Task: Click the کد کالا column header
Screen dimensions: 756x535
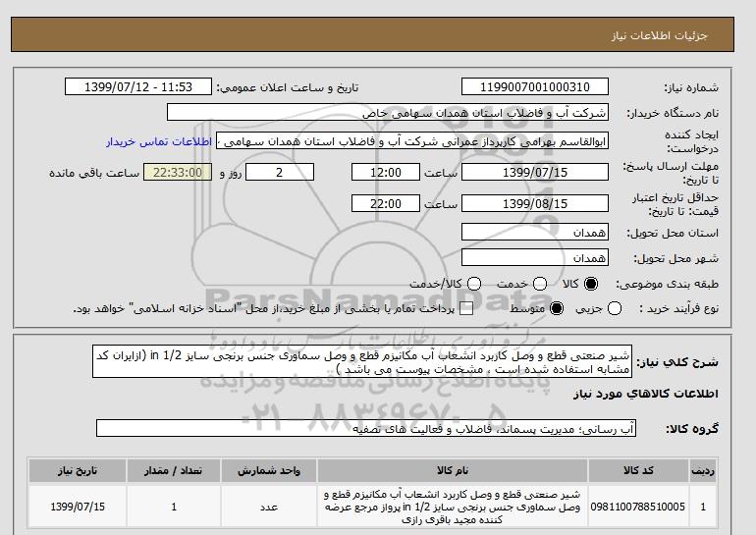Action: [638, 471]
